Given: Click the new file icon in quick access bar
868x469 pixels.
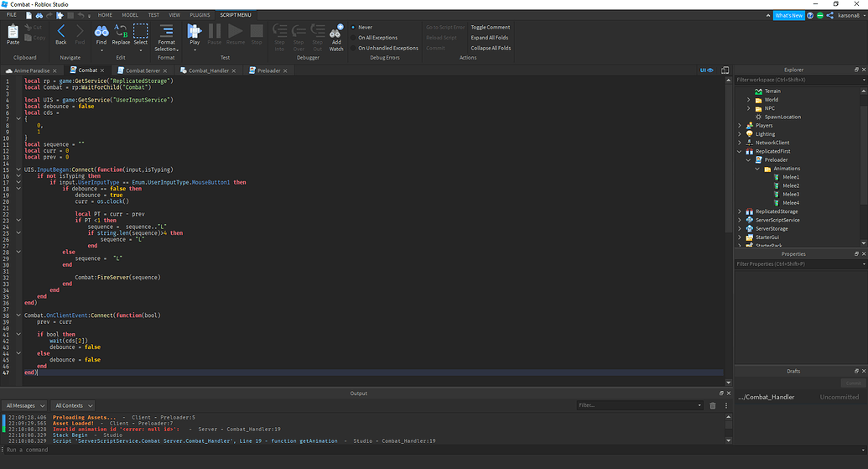Looking at the screenshot, I should [x=29, y=15].
